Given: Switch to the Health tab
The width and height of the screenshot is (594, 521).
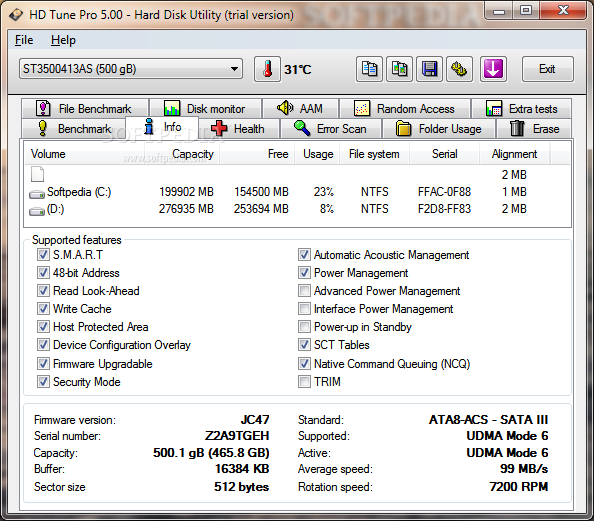Looking at the screenshot, I should click(x=239, y=128).
